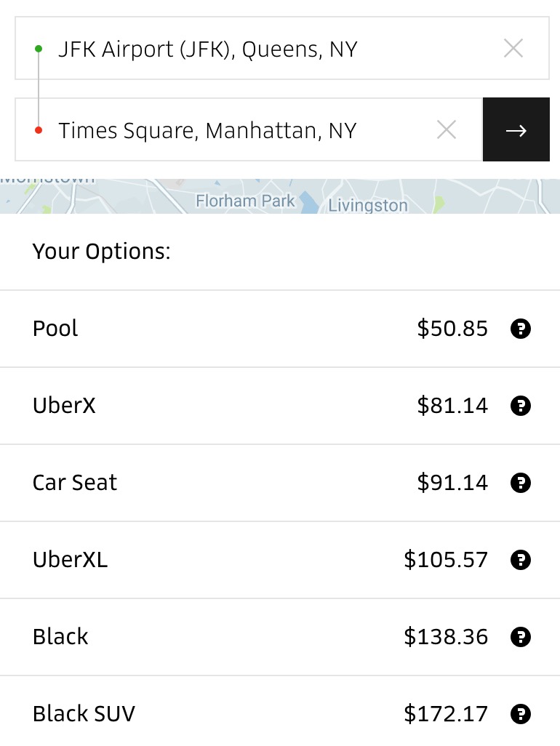The image size is (560, 746).
Task: Click the $172.17 Black SUV price
Action: (x=446, y=714)
